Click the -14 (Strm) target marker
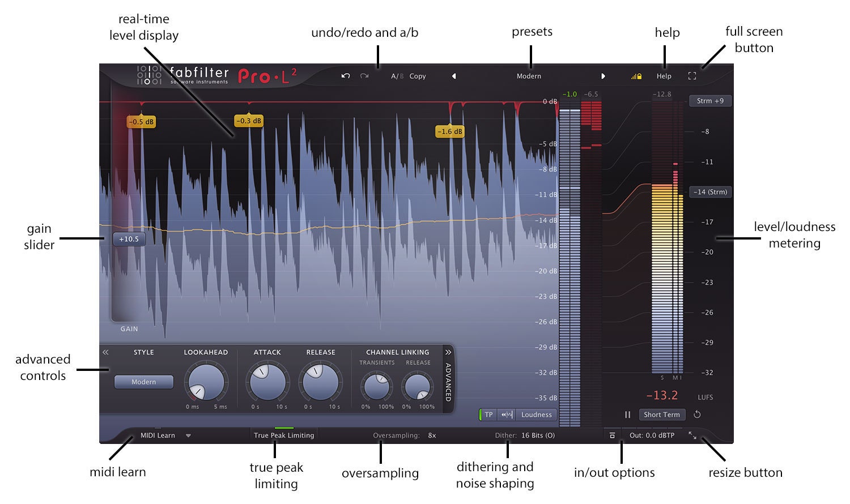850x504 pixels. tap(710, 192)
